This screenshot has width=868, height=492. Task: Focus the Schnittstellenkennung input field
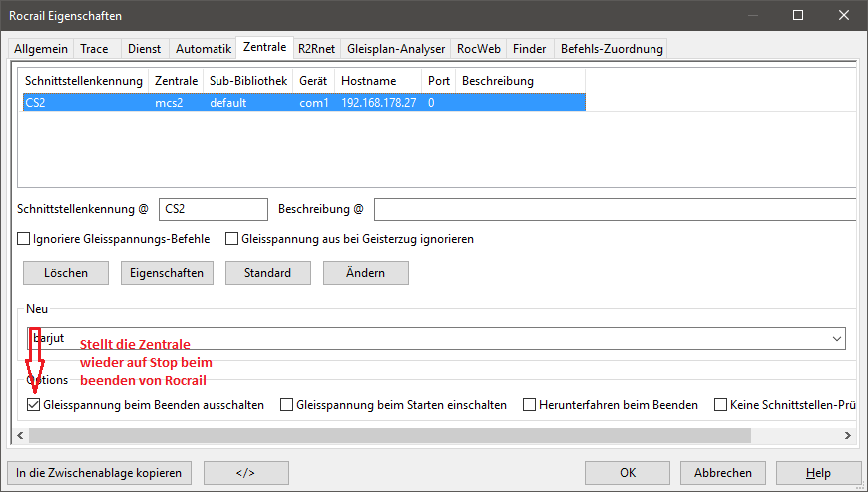point(213,209)
